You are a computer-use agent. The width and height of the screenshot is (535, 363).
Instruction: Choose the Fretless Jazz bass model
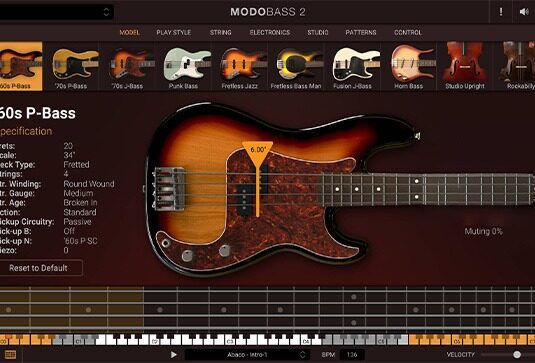pos(240,66)
